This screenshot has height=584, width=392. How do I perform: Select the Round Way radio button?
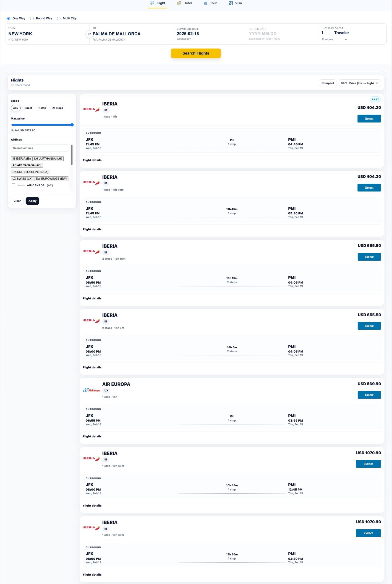click(x=32, y=18)
